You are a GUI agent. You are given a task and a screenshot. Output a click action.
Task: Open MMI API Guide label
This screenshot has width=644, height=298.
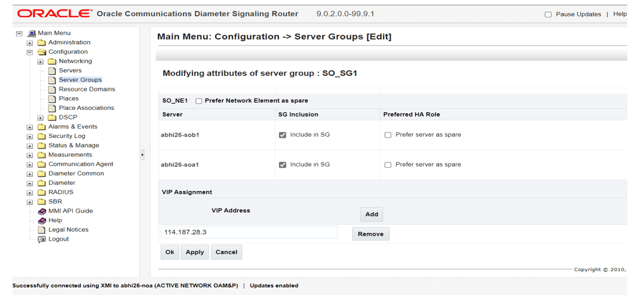pos(70,211)
